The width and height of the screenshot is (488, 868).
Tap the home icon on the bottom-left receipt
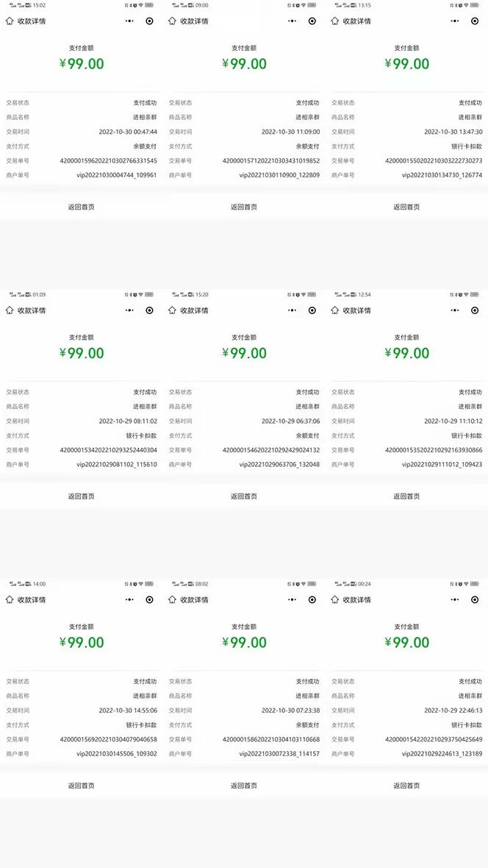[10, 600]
